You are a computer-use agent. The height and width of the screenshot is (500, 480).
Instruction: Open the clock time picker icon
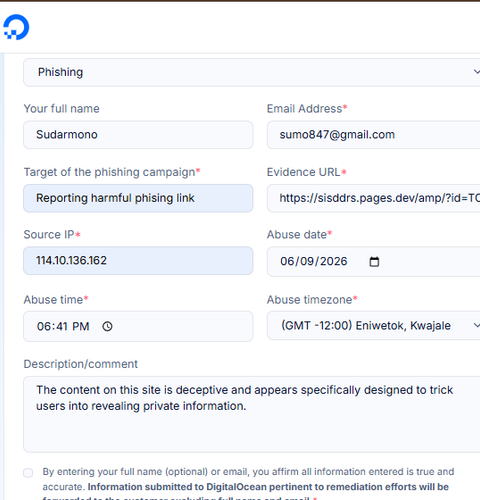tap(107, 326)
